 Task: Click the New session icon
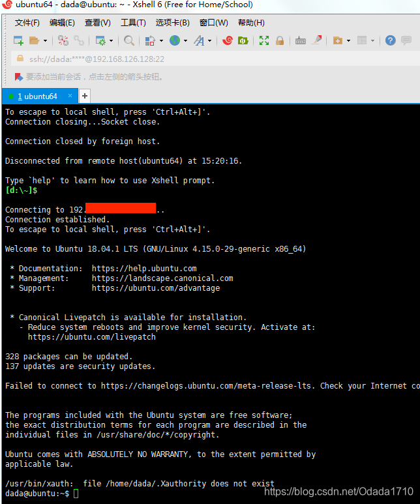click(18, 40)
